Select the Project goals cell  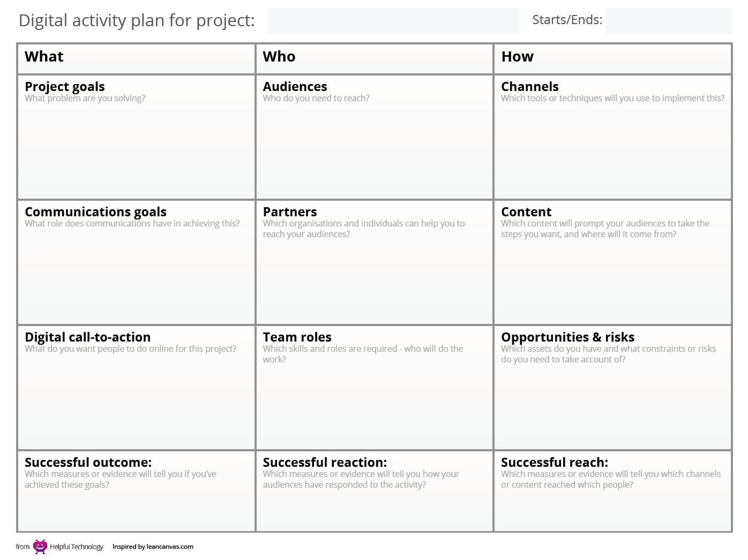tap(136, 137)
